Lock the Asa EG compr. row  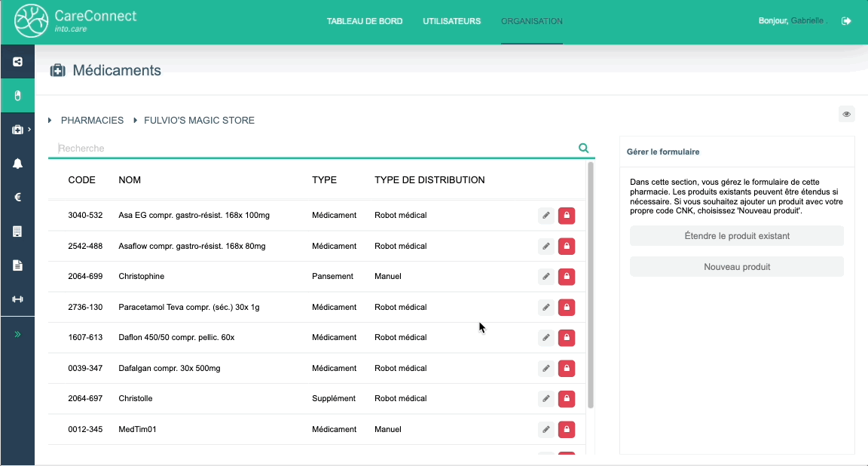click(567, 216)
